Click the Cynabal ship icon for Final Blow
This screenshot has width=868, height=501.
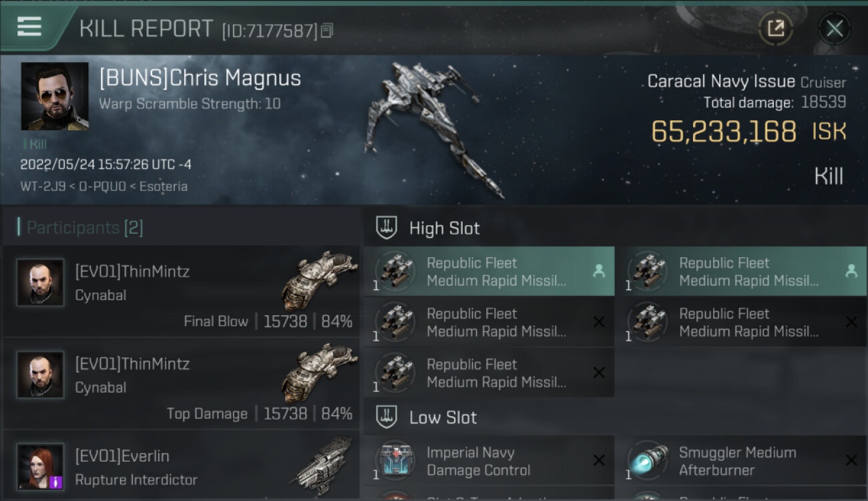[x=320, y=279]
